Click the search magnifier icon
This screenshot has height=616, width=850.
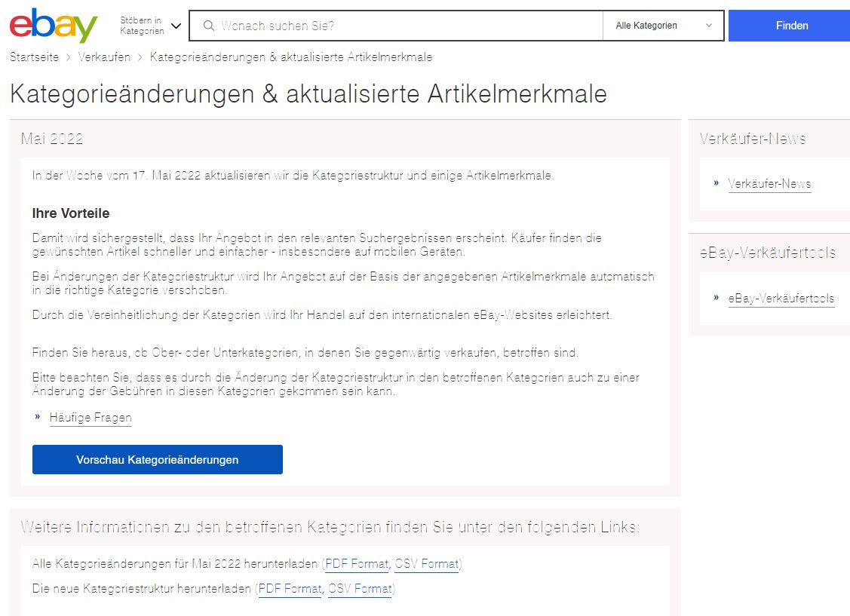[x=209, y=26]
